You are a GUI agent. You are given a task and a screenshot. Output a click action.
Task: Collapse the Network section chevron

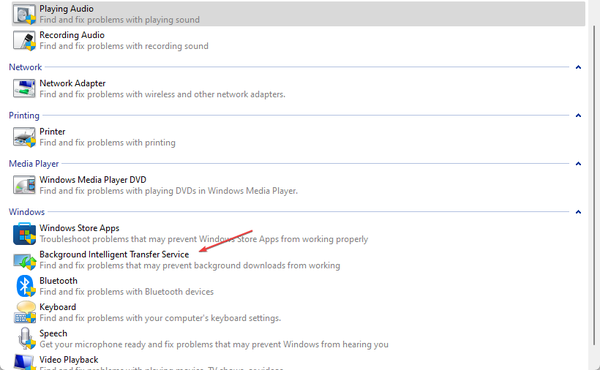tap(578, 67)
